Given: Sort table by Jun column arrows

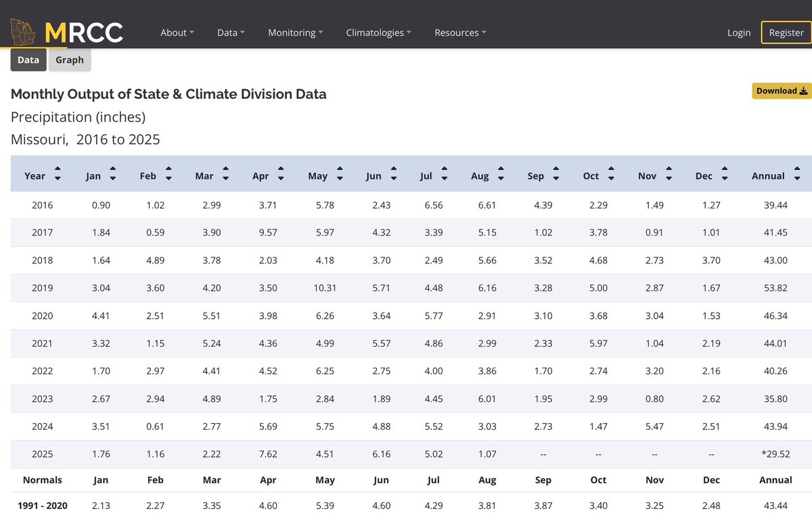Looking at the screenshot, I should tap(394, 173).
